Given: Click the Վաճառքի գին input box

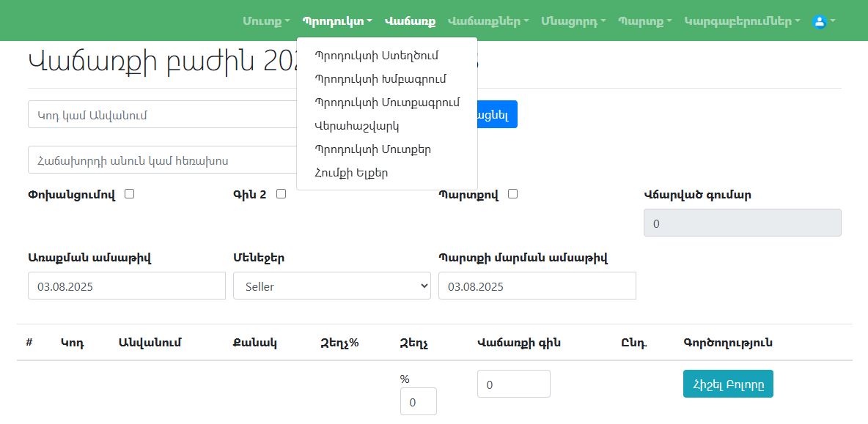Looking at the screenshot, I should pyautogui.click(x=513, y=384).
